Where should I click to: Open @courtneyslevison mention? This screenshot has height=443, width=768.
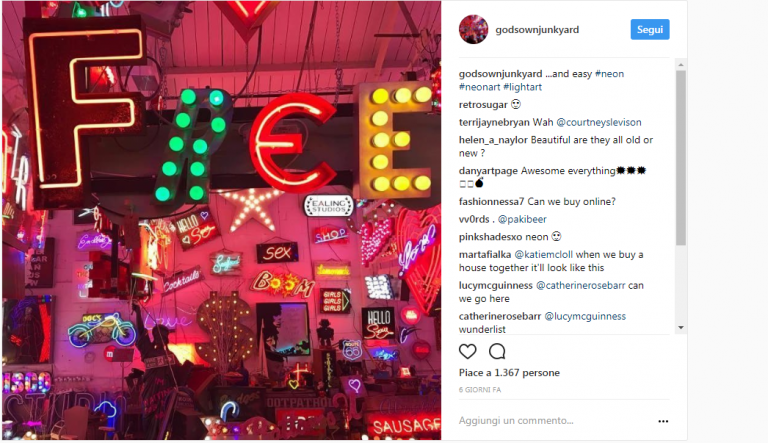click(x=599, y=122)
